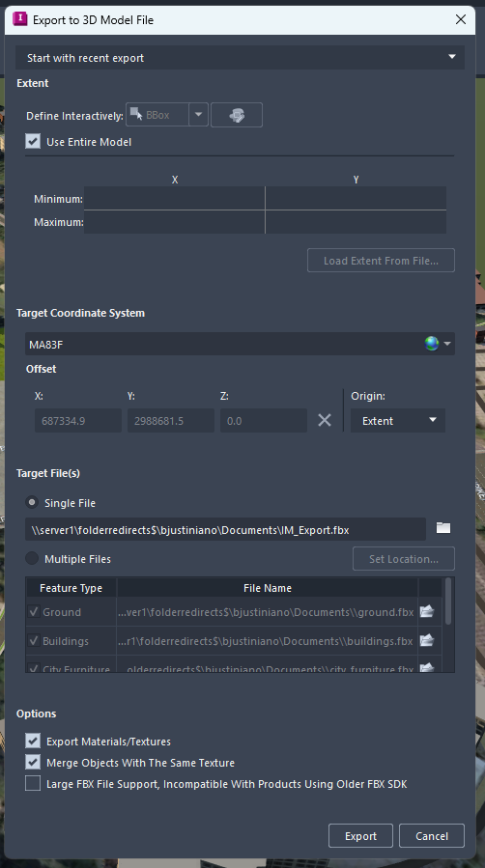Click Load Extent From File button

(x=381, y=260)
